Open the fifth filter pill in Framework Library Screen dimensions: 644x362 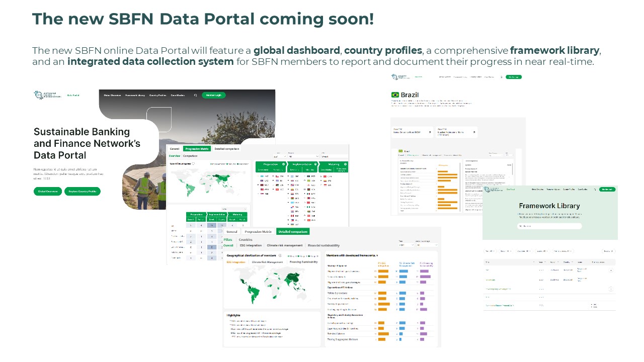562,251
